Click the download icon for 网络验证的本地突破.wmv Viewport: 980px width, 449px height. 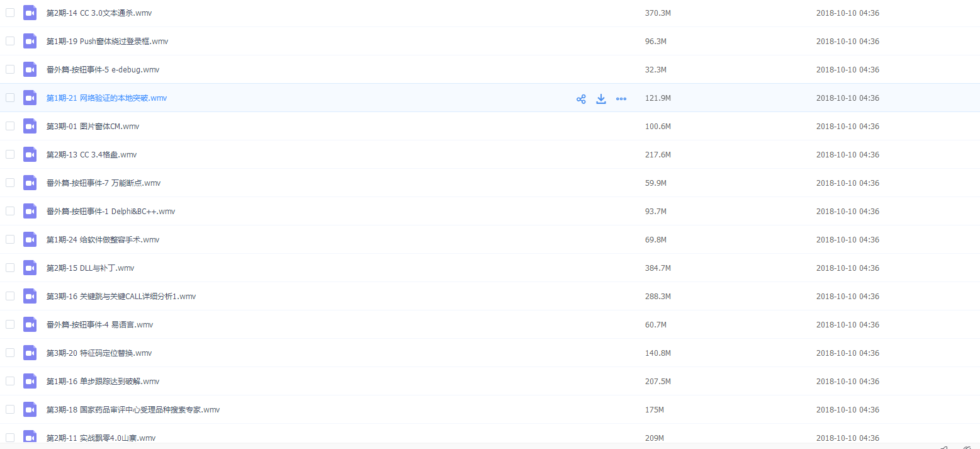pos(601,99)
